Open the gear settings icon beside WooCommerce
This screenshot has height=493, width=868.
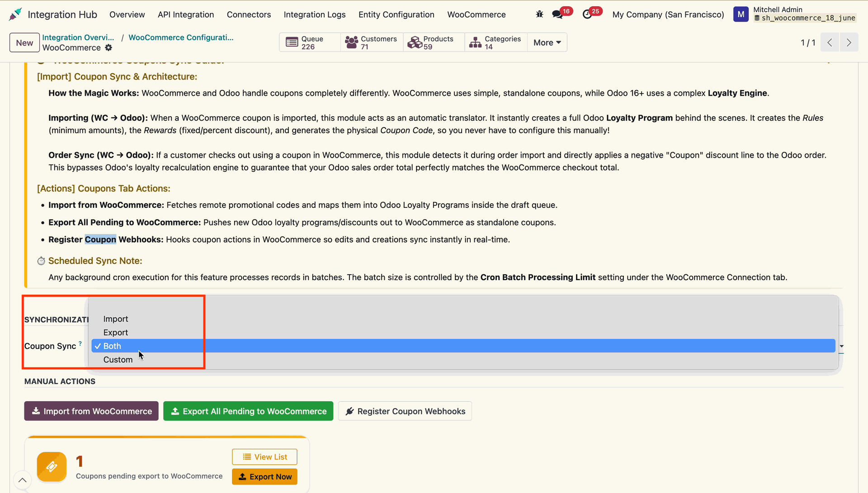pos(108,48)
